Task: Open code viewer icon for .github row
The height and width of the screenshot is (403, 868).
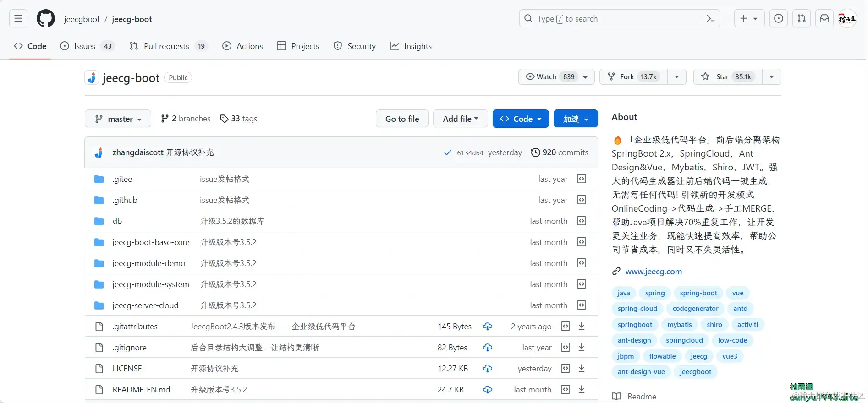Action: pyautogui.click(x=582, y=200)
